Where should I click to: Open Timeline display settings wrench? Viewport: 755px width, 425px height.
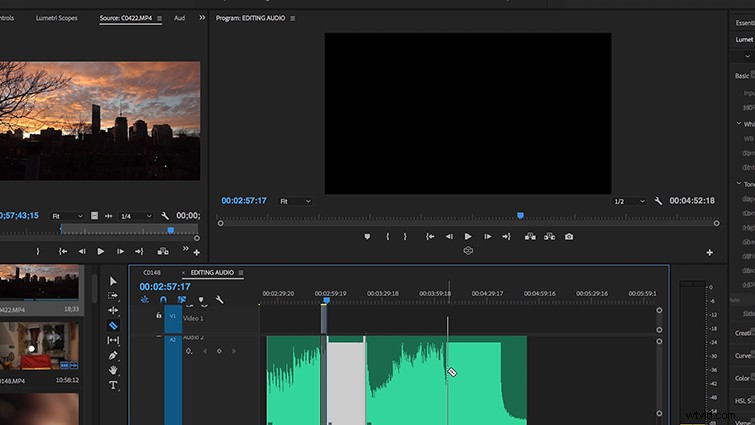click(219, 300)
